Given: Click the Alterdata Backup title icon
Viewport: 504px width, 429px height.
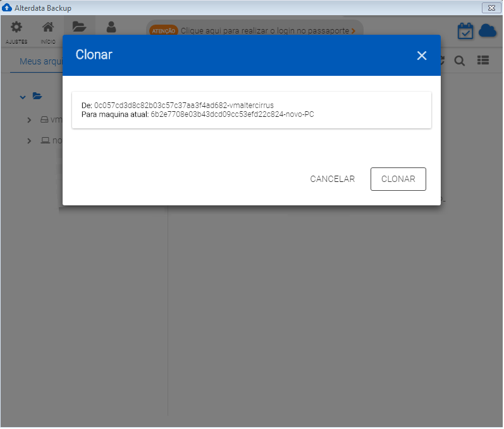Looking at the screenshot, I should pyautogui.click(x=7, y=8).
